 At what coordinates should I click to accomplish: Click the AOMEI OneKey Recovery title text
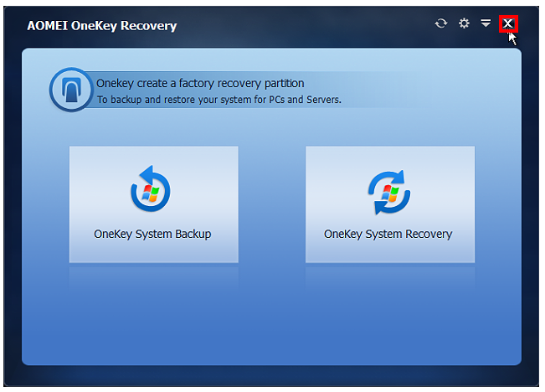102,26
